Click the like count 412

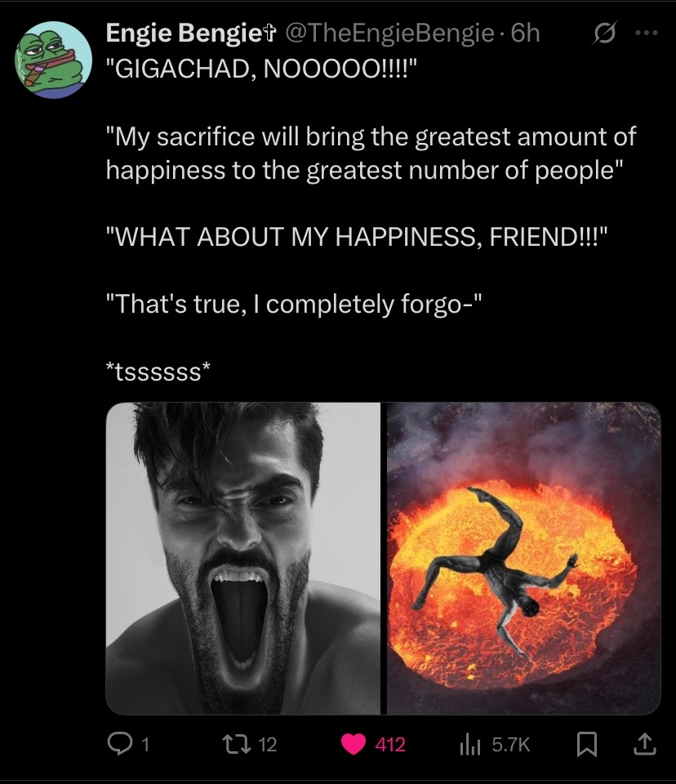coord(390,745)
